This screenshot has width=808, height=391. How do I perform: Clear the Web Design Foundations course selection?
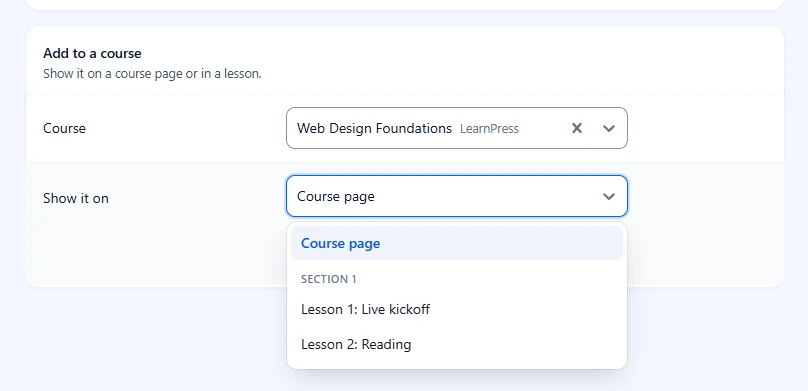(x=577, y=128)
